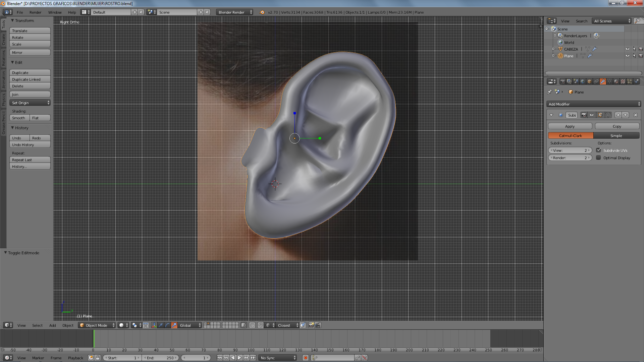Open the Render properties camera tab
Image resolution: width=644 pixels, height=362 pixels.
(x=562, y=81)
